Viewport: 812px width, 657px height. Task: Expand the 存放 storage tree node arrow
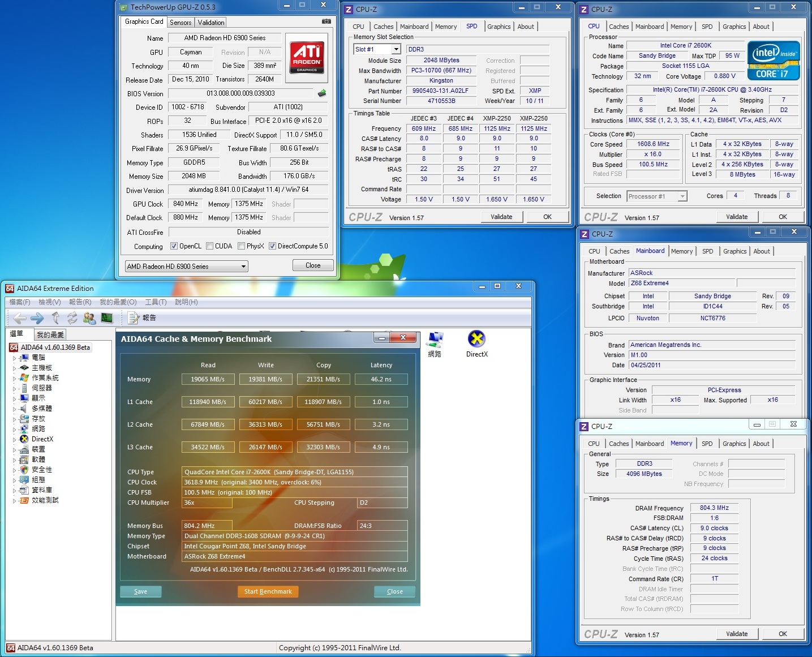pos(14,419)
